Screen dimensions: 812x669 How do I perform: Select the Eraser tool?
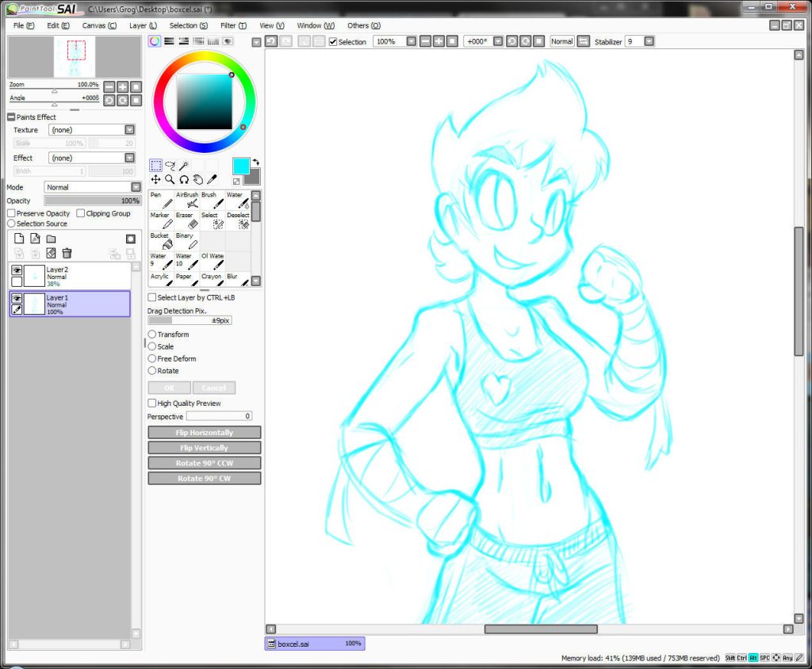pos(186,221)
